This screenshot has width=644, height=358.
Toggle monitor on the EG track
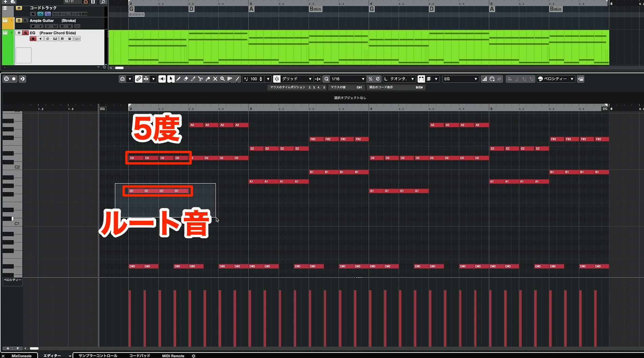[40, 39]
